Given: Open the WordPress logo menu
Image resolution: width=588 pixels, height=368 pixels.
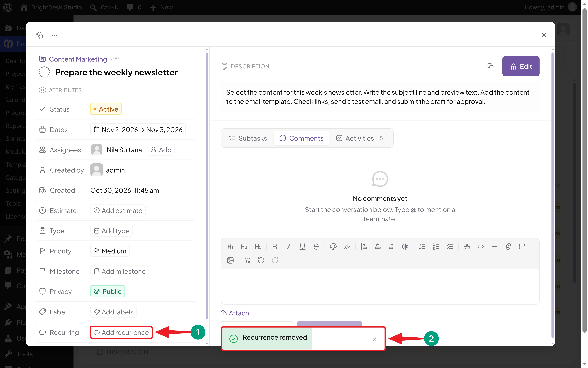Looking at the screenshot, I should [x=8, y=7].
